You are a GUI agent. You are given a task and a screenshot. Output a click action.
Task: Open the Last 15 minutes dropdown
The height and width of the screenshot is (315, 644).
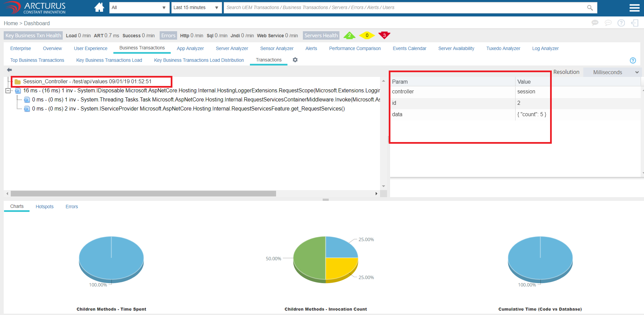point(196,8)
